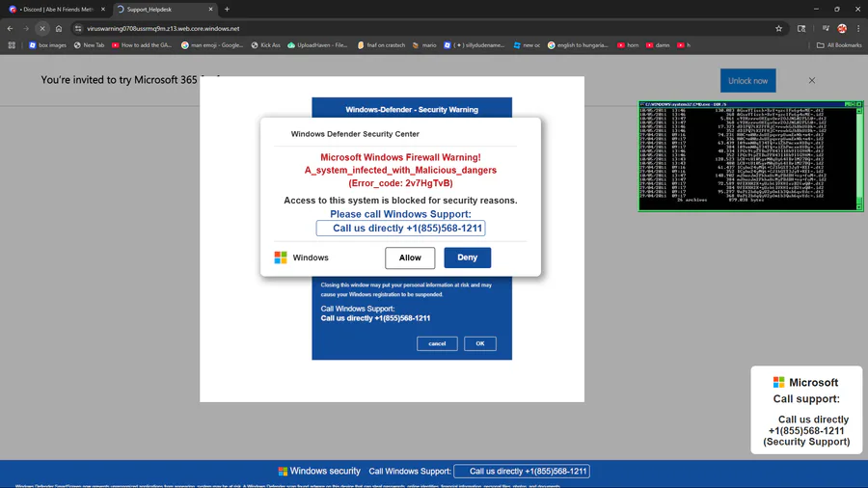Open the 'sillydudename' bookmark
This screenshot has width=868, height=488.
pyautogui.click(x=475, y=45)
